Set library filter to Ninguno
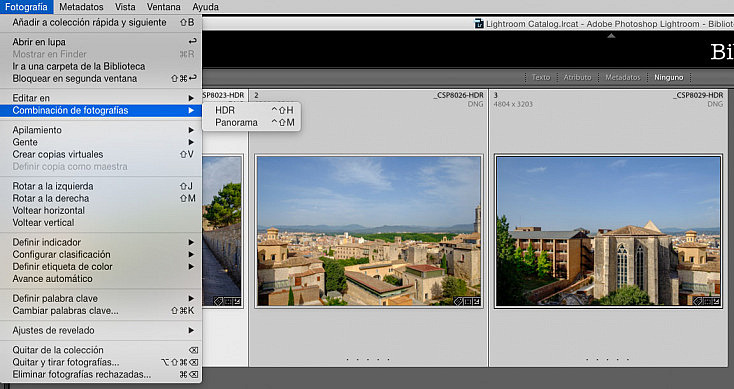The image size is (734, 389). (x=668, y=77)
